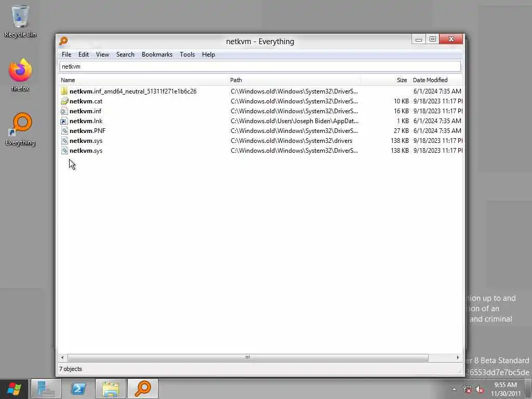The image size is (532, 399).
Task: Open Server Manager from the taskbar
Action: pyautogui.click(x=46, y=389)
